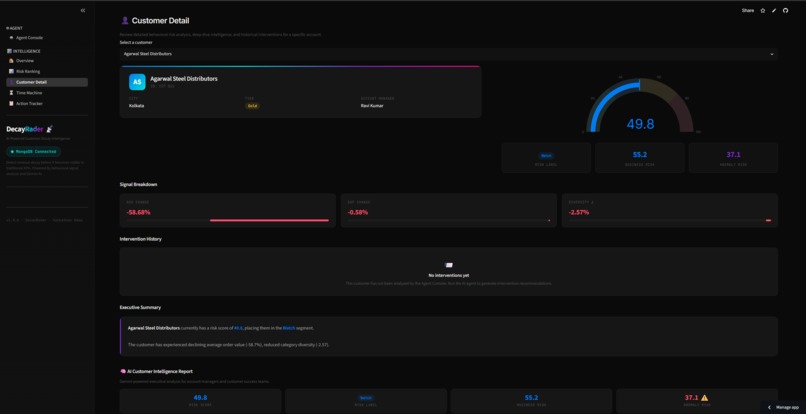Click the AGENT section header

coord(14,28)
